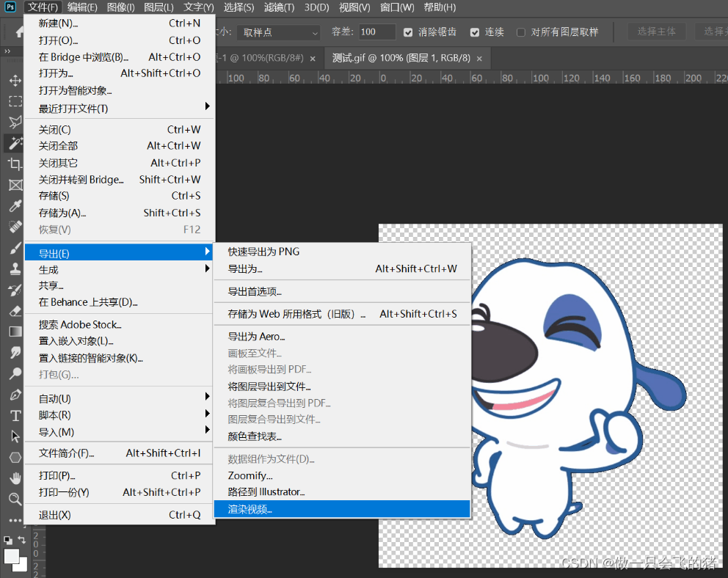728x578 pixels.
Task: Open the extra tools ellipsis button
Action: click(15, 520)
